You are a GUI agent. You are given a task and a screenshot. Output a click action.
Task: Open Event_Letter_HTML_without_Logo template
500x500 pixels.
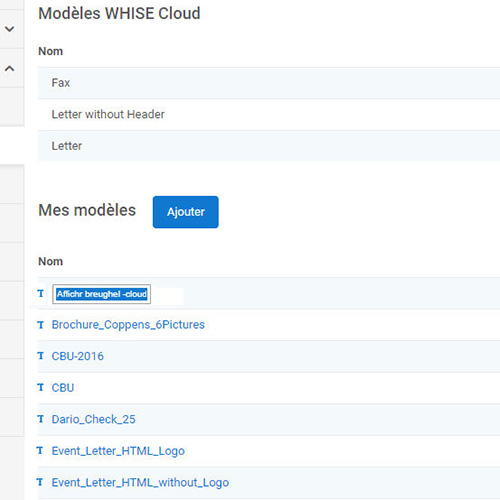tap(140, 483)
